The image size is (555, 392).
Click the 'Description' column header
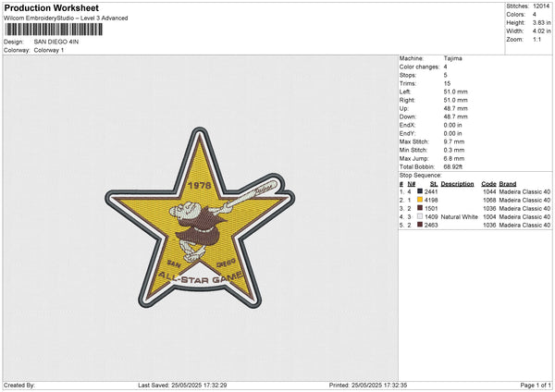coord(457,184)
